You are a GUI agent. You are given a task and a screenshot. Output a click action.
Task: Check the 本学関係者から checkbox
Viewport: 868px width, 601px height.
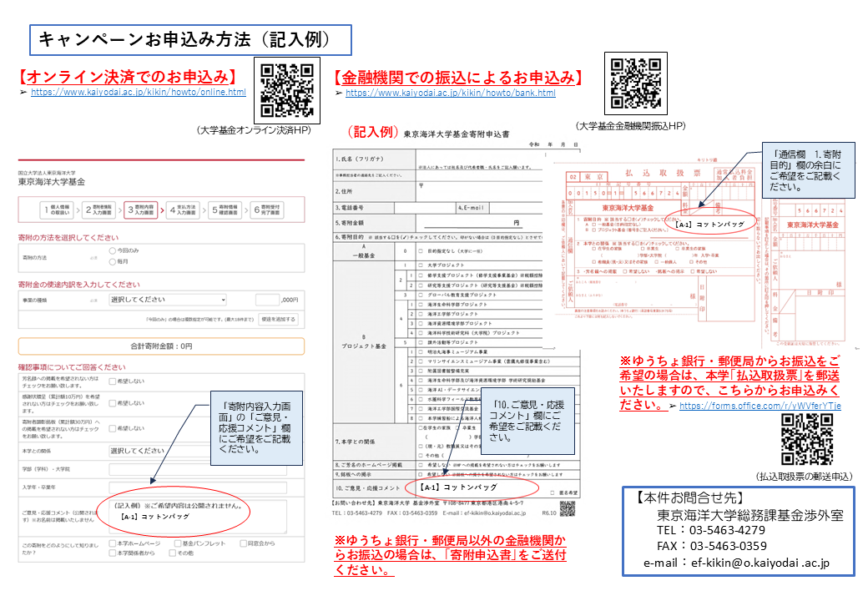(x=113, y=553)
